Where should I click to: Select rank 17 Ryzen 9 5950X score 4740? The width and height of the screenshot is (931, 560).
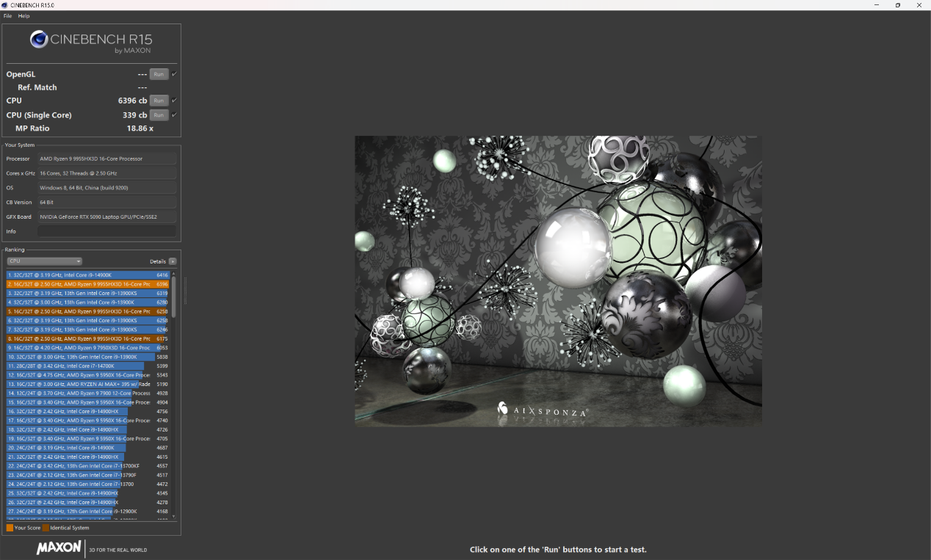(88, 421)
